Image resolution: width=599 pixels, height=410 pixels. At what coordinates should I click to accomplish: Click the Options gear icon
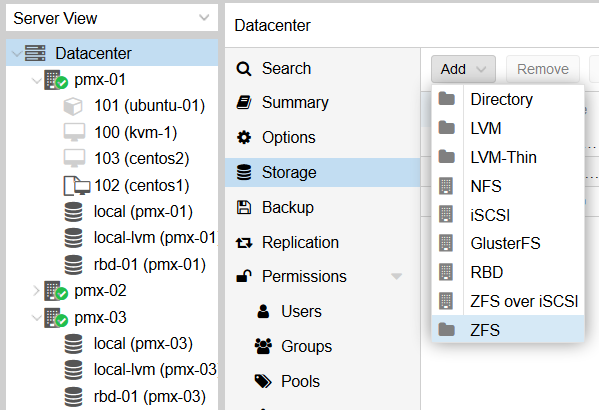point(244,137)
